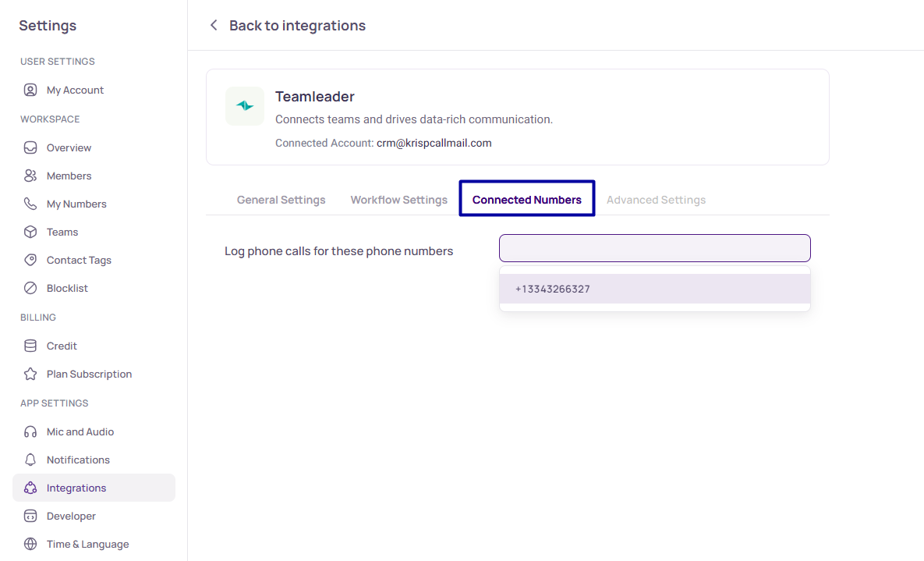Click the Teamleader integration title

pos(315,97)
